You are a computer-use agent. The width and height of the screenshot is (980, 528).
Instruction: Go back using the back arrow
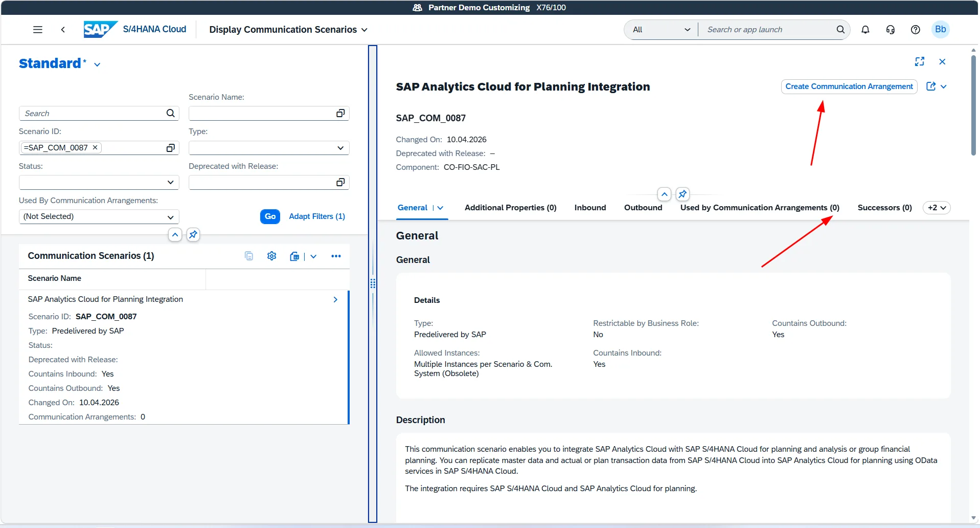[63, 30]
